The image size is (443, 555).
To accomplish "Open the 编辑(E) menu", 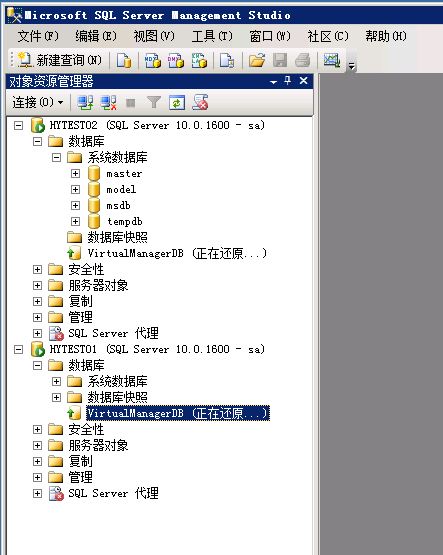I will coord(96,36).
